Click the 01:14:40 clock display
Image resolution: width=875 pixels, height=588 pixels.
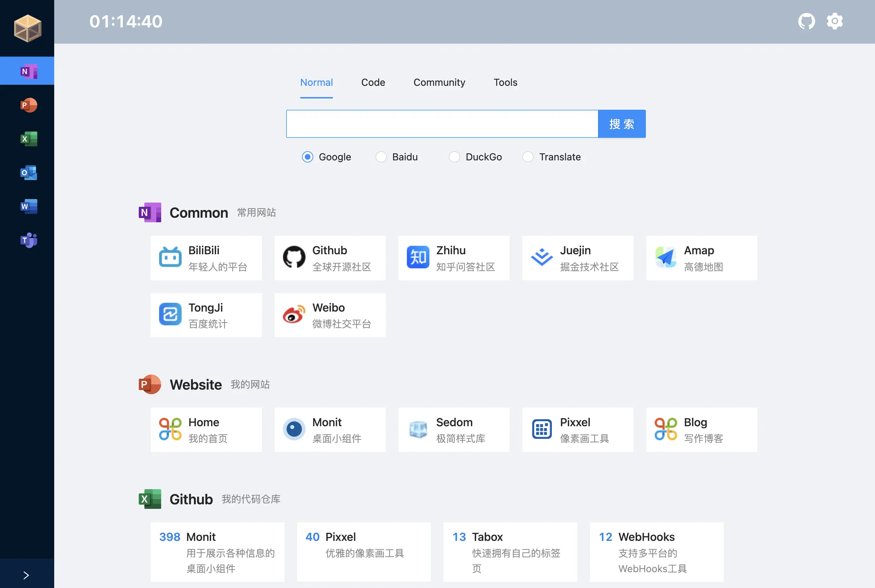(x=126, y=21)
